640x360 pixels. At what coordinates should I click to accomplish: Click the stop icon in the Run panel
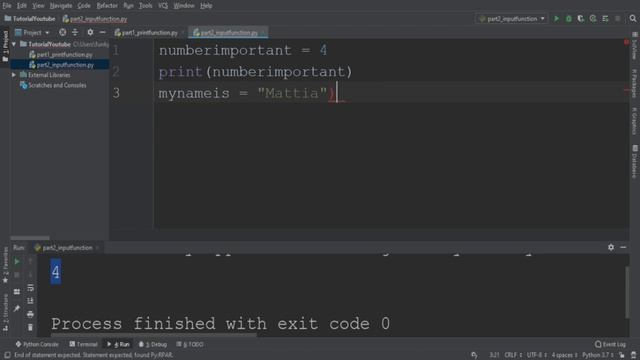17,275
